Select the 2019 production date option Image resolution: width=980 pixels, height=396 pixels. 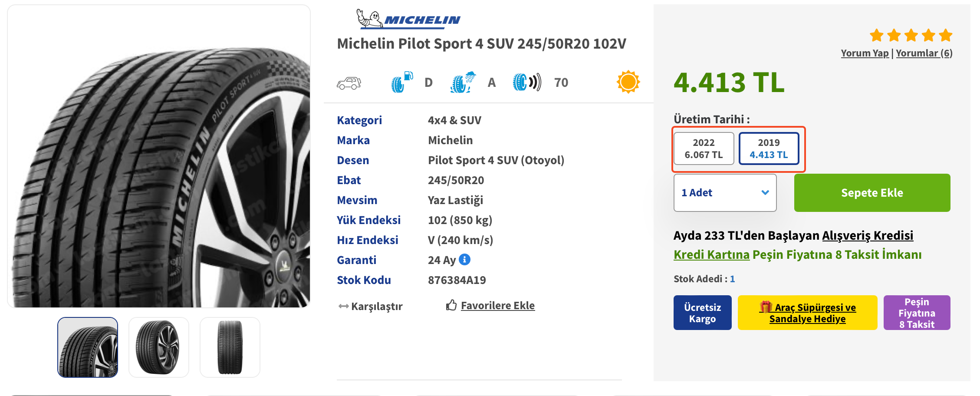[769, 148]
